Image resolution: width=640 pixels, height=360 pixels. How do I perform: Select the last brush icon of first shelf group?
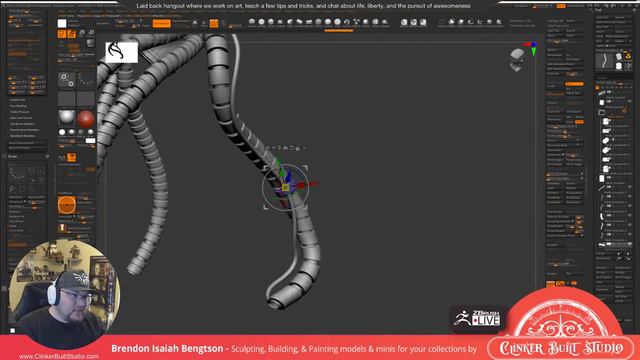[385, 22]
